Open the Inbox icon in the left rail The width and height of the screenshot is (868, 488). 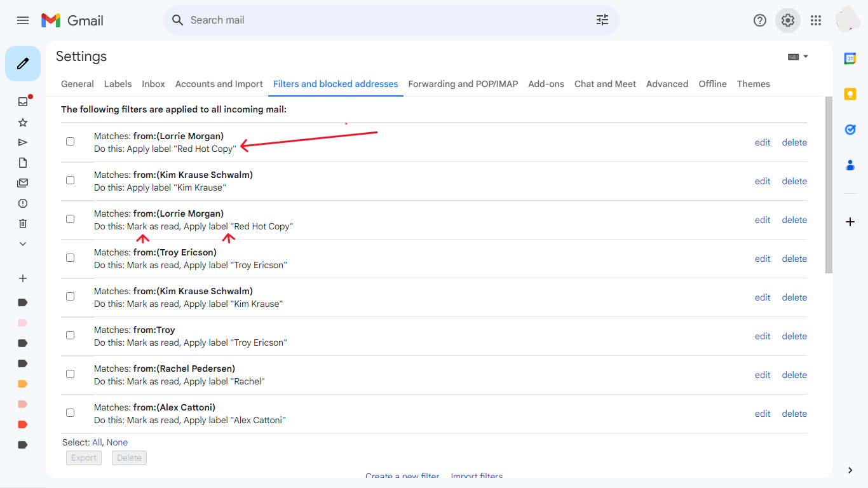(23, 101)
